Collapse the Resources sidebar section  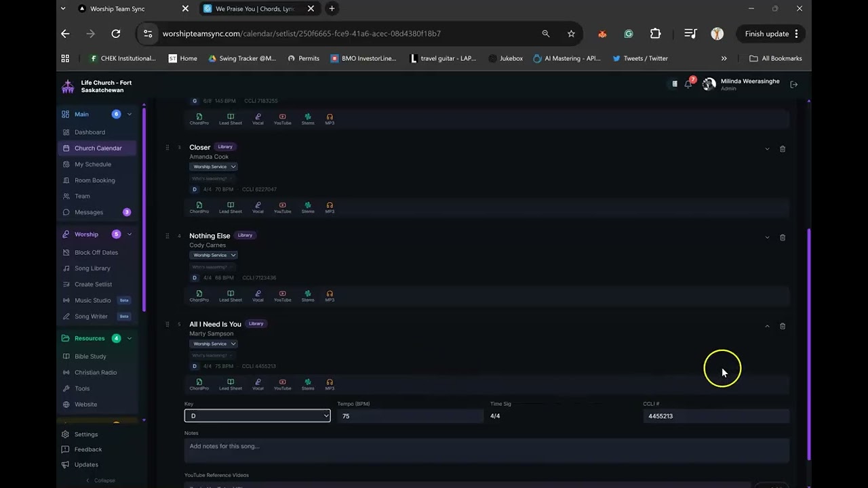tap(130, 338)
